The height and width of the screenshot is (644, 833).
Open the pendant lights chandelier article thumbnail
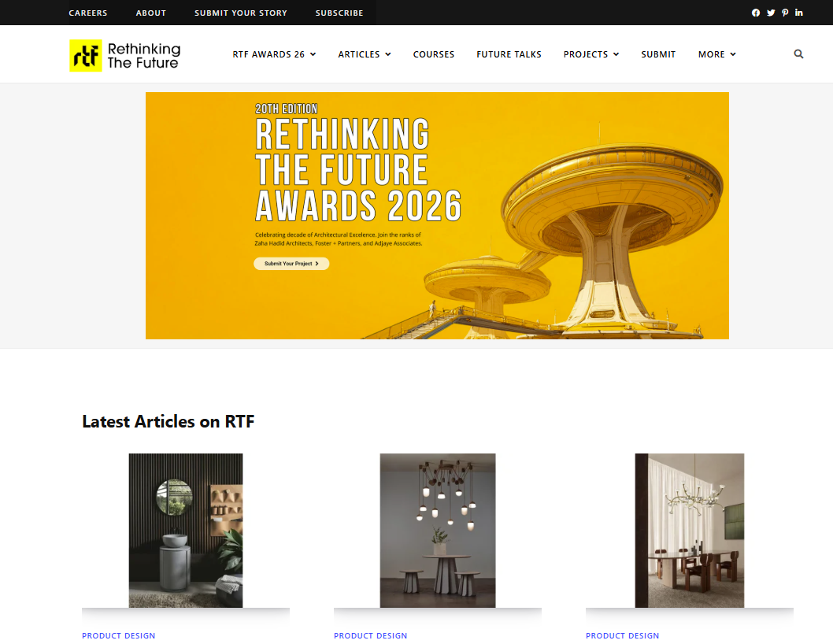point(437,531)
